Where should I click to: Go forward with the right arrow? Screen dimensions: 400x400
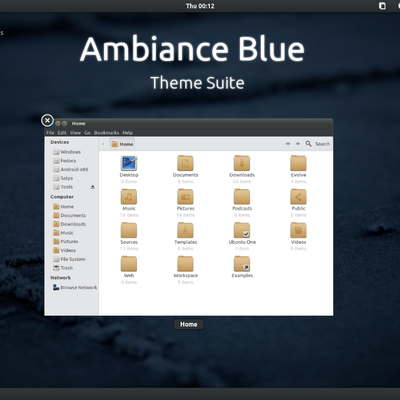(298, 144)
